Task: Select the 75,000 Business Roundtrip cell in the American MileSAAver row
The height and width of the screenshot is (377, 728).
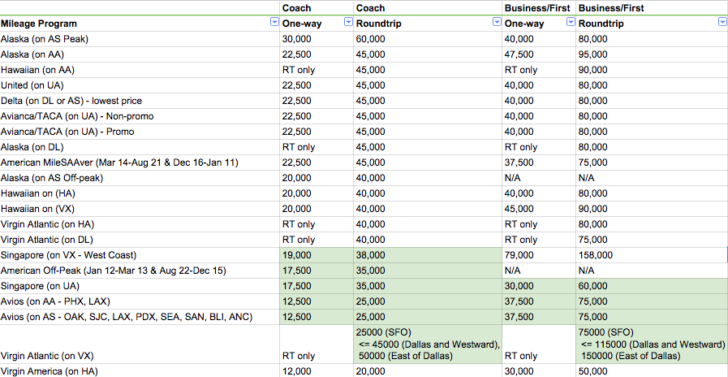Action: pyautogui.click(x=652, y=162)
